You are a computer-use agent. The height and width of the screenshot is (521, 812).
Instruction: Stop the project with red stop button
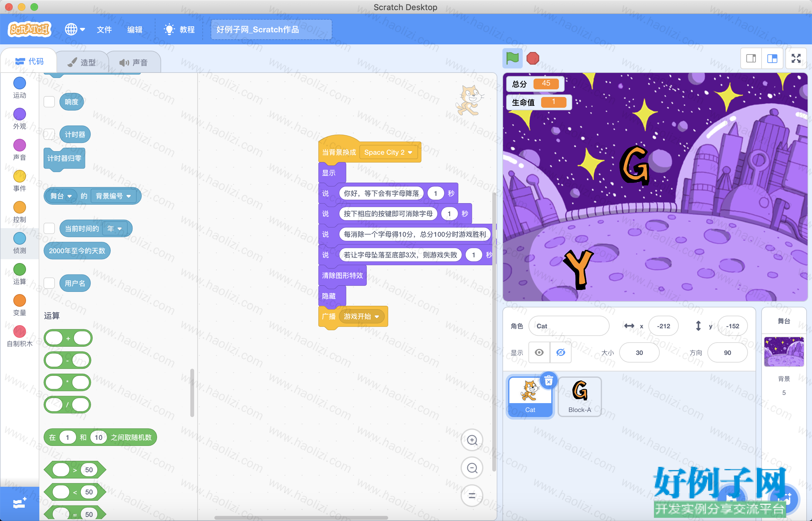tap(533, 58)
